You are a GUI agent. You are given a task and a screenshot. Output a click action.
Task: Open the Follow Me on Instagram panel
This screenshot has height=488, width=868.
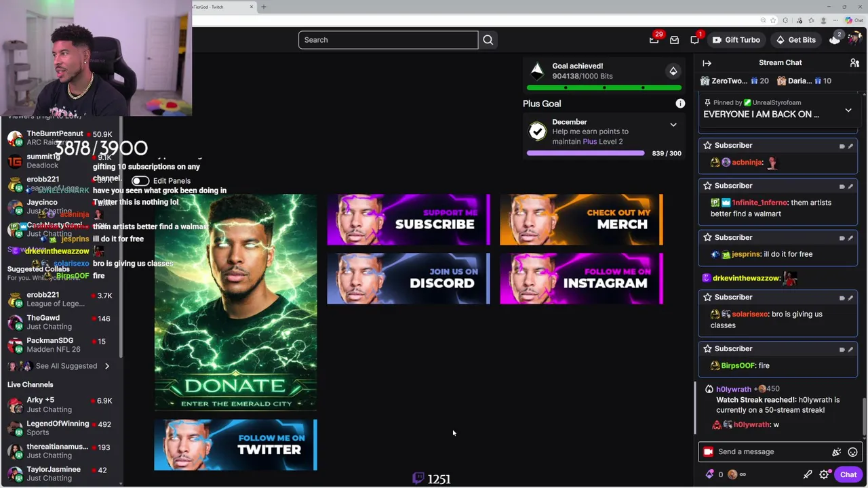pos(581,279)
